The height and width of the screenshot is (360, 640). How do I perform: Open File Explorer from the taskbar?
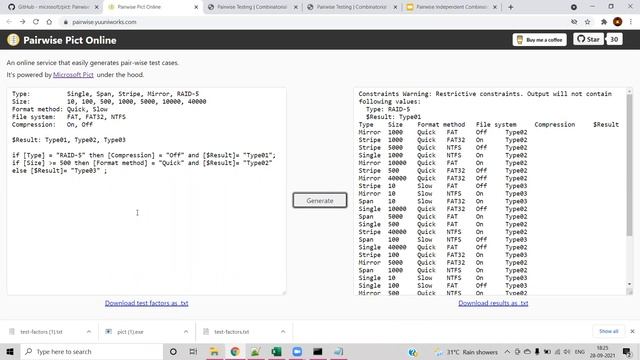[x=214, y=351]
